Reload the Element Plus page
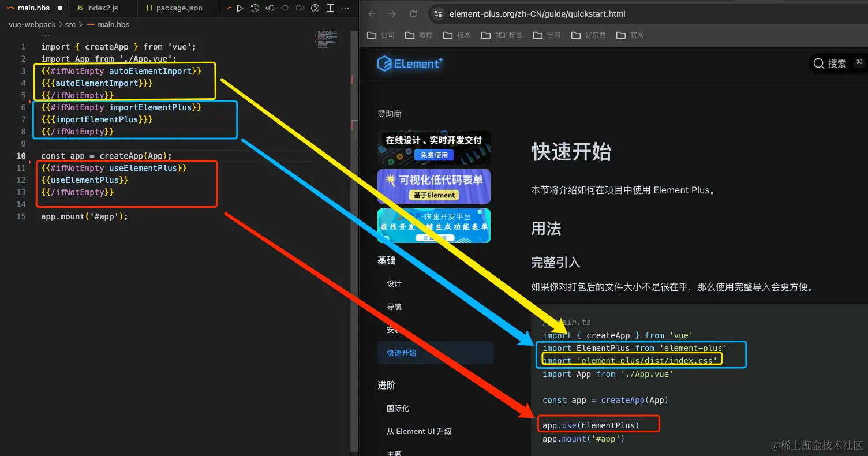Screen dimensions: 868x456 pos(413,14)
